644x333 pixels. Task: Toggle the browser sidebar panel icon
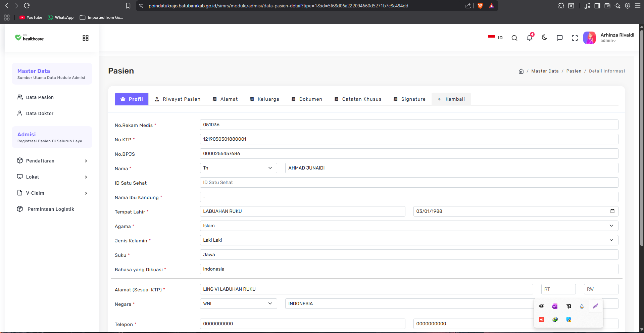click(x=597, y=6)
